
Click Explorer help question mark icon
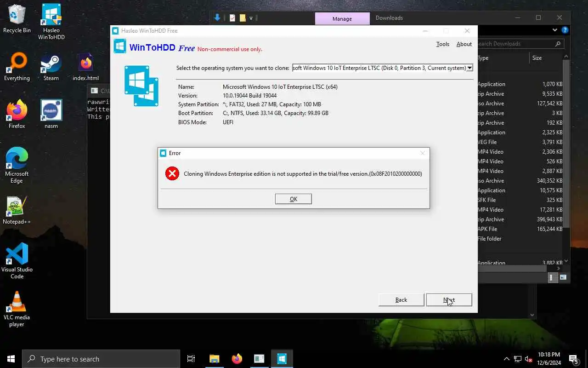[x=565, y=30]
